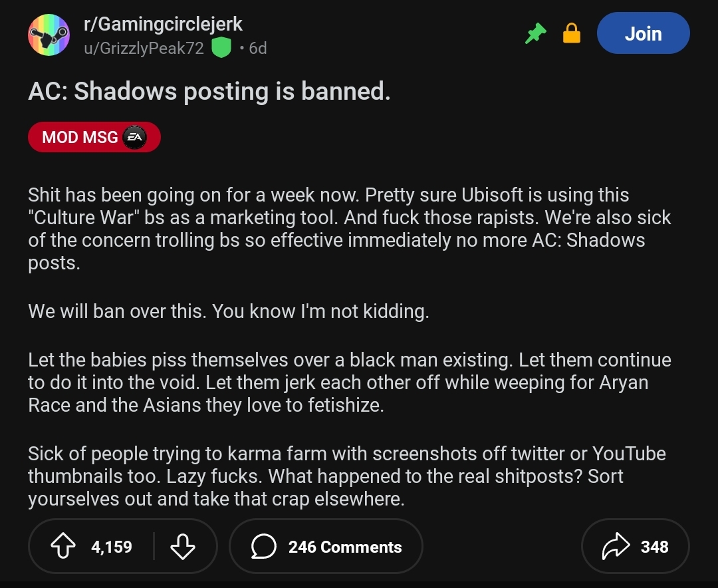The image size is (718, 588).
Task: Join the r/Gamingcirclejerk community
Action: 643,33
